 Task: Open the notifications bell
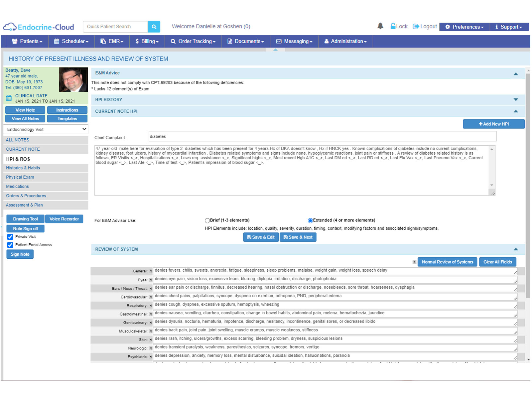tap(380, 26)
